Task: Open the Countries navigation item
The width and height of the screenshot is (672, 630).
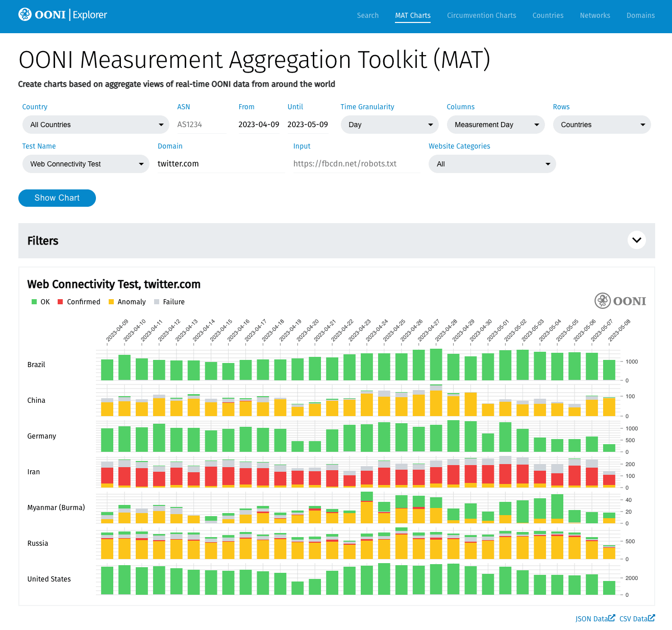Action: (x=547, y=15)
